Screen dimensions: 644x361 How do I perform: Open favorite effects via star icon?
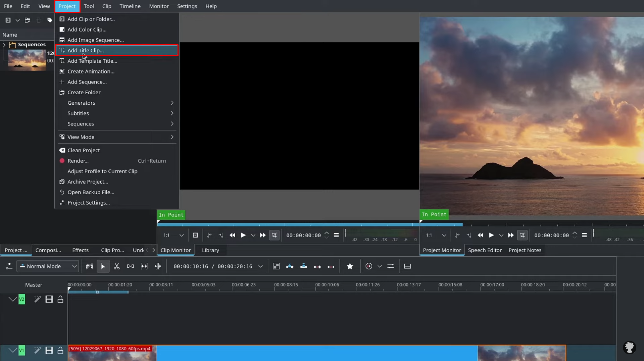point(350,266)
